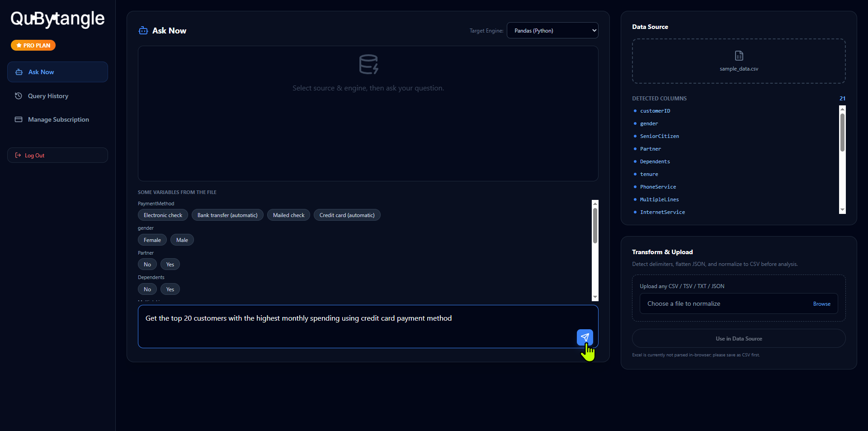Click the Log Out arrow icon
Screen dimensions: 868x431
click(x=18, y=155)
